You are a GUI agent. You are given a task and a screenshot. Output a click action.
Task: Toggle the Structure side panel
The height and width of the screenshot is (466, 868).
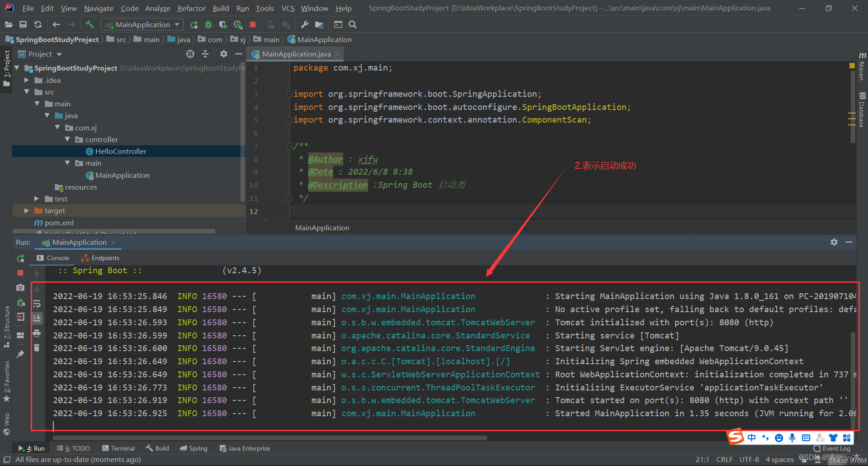point(6,327)
